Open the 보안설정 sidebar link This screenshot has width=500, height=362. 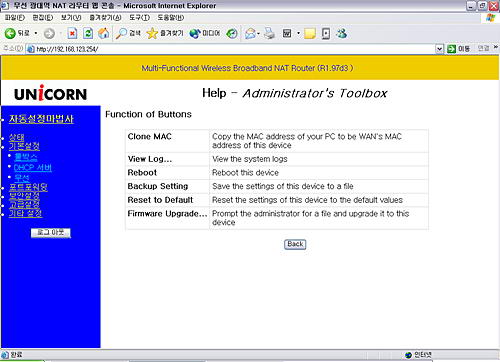pyautogui.click(x=24, y=196)
